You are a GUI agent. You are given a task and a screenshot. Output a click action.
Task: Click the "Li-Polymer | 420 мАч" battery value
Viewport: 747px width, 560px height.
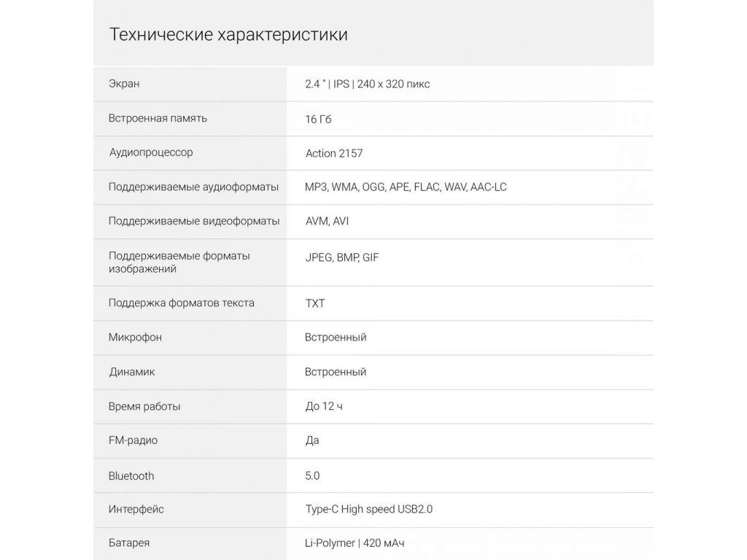355,543
